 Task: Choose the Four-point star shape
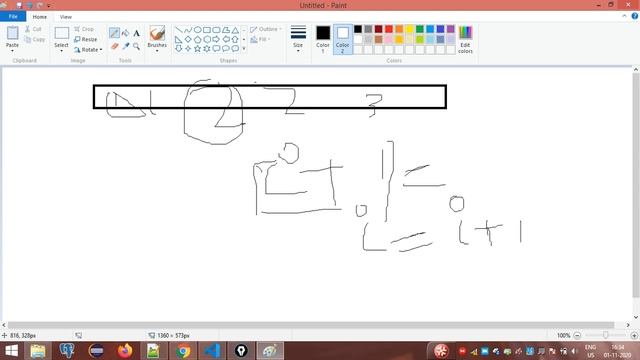click(x=188, y=49)
